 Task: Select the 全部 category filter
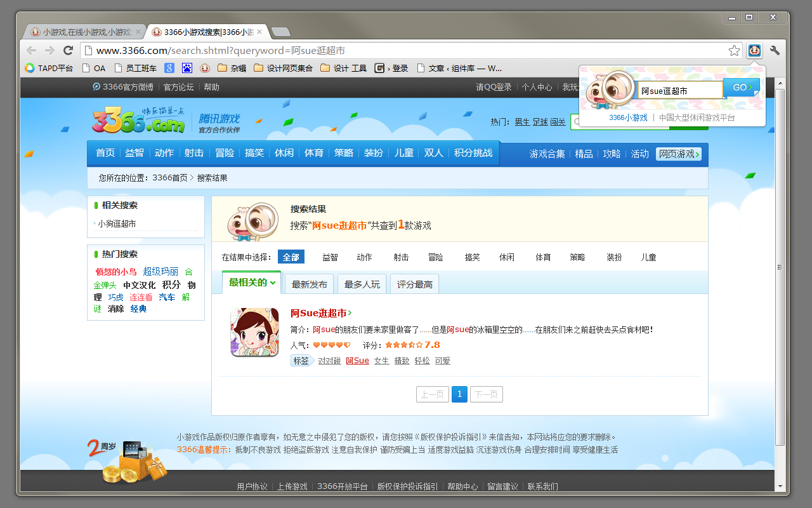click(x=291, y=257)
